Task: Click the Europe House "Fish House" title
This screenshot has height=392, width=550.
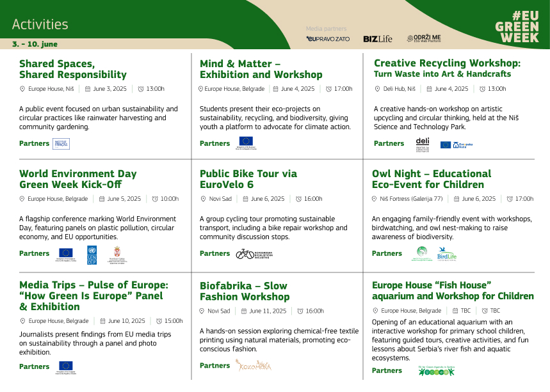Action: (453, 290)
